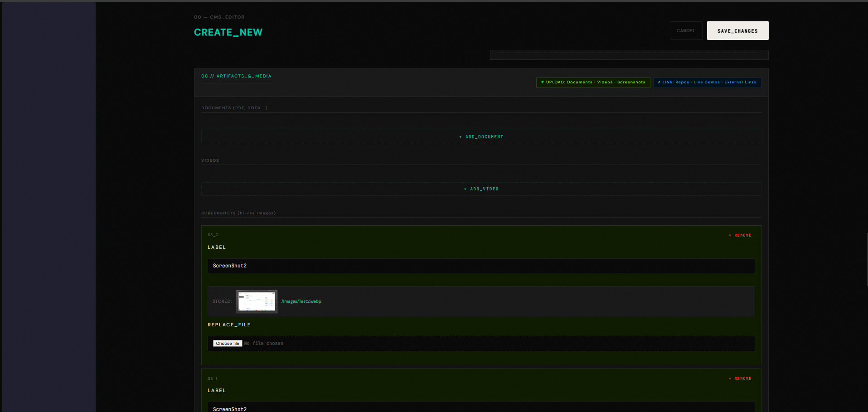Select the 08 // ARTIFACTS_&_MEDIA section header
Viewport: 868px width, 412px height.
coord(236,76)
